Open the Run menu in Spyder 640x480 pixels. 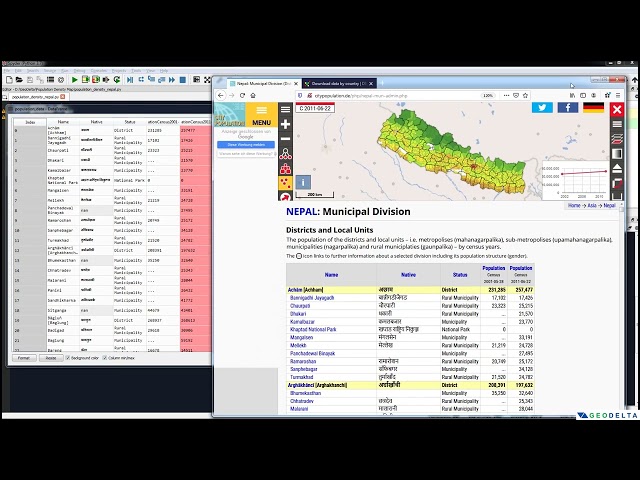coord(64,71)
